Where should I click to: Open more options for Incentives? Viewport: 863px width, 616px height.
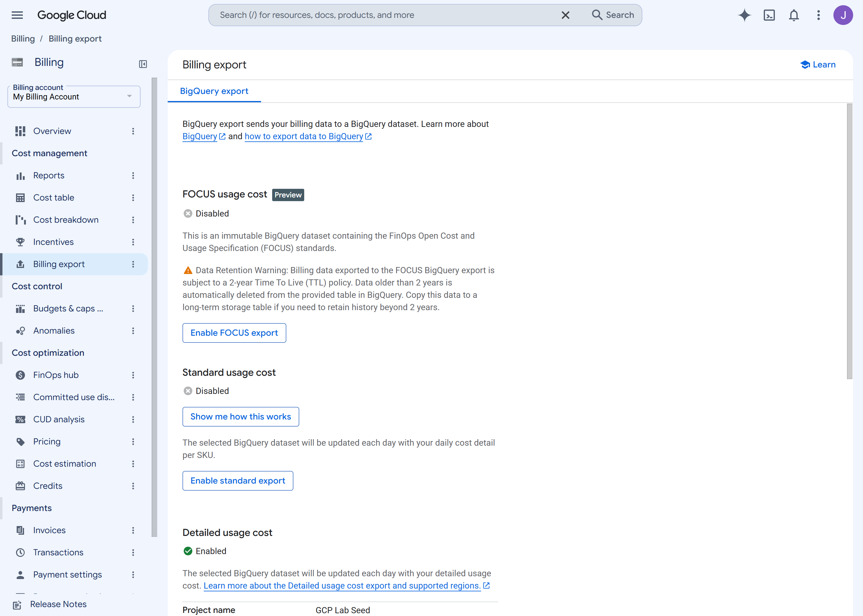click(133, 242)
